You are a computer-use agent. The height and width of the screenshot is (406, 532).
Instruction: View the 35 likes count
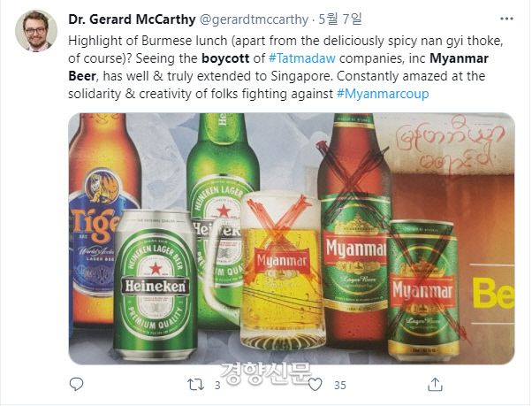(x=340, y=386)
